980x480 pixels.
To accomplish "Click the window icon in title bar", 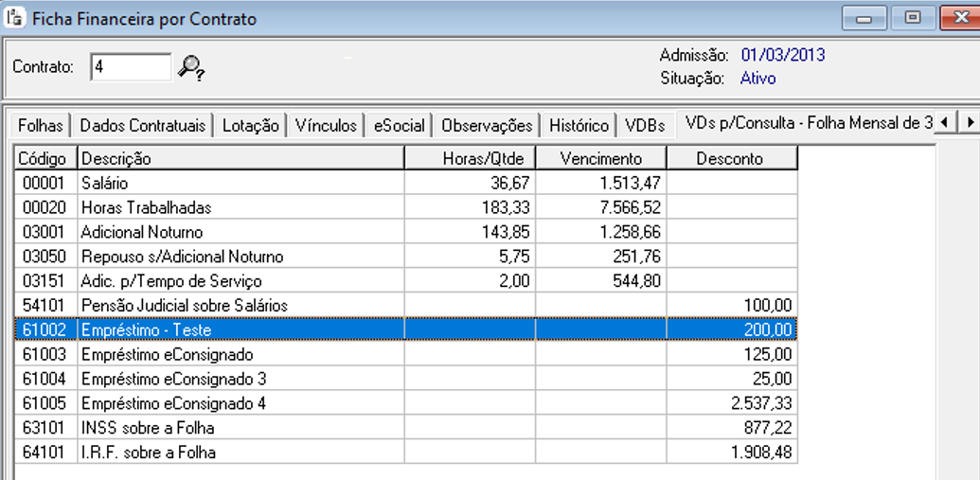I will coord(16,18).
